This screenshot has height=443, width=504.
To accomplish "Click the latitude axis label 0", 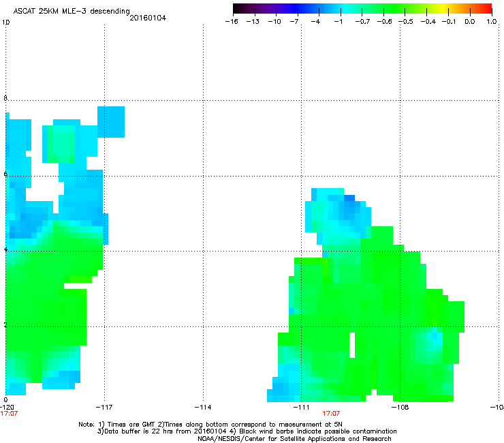I will point(5,400).
